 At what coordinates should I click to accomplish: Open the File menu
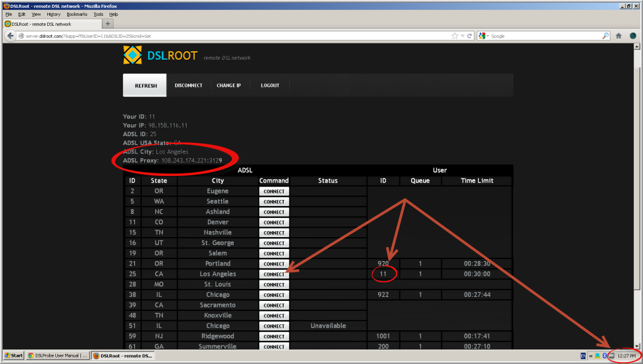click(x=9, y=15)
